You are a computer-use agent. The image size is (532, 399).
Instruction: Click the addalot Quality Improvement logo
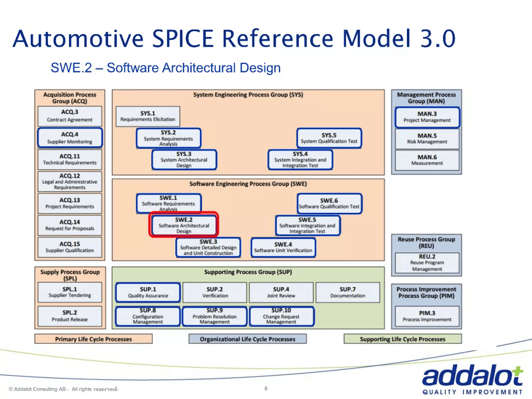[x=472, y=380]
